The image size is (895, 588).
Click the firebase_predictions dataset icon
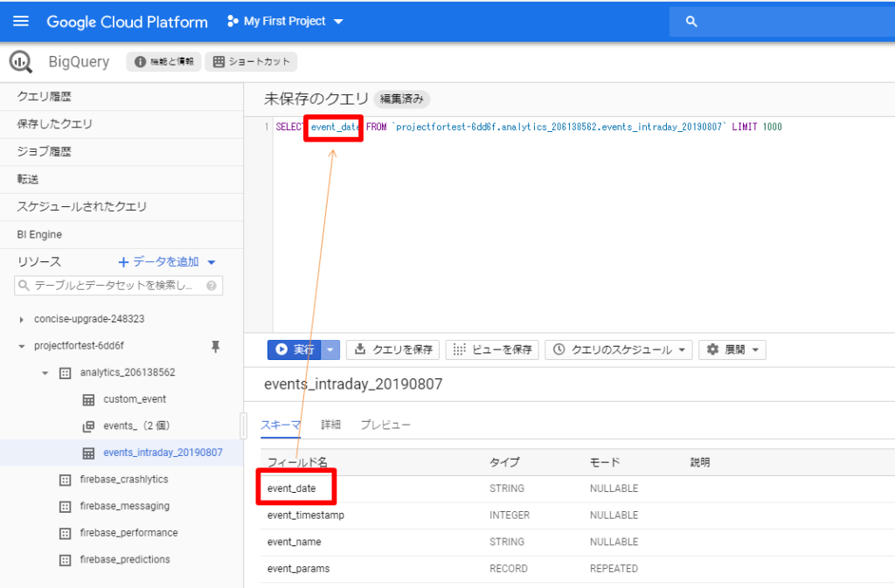click(65, 560)
